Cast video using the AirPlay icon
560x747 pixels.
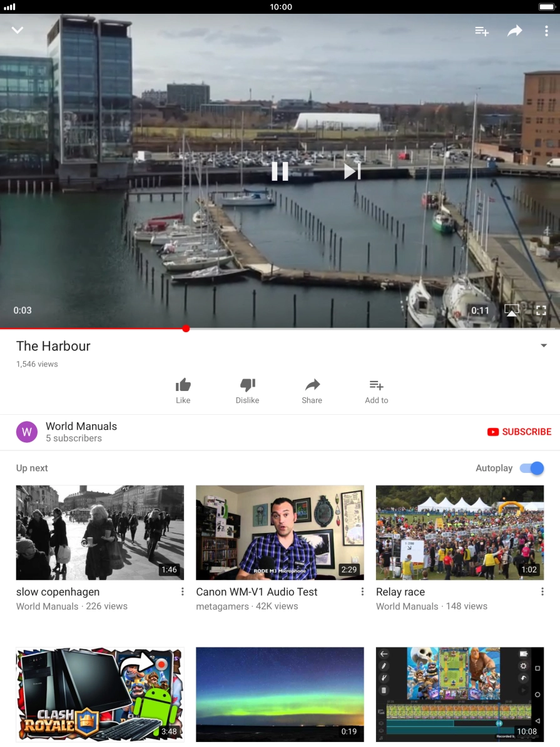512,310
